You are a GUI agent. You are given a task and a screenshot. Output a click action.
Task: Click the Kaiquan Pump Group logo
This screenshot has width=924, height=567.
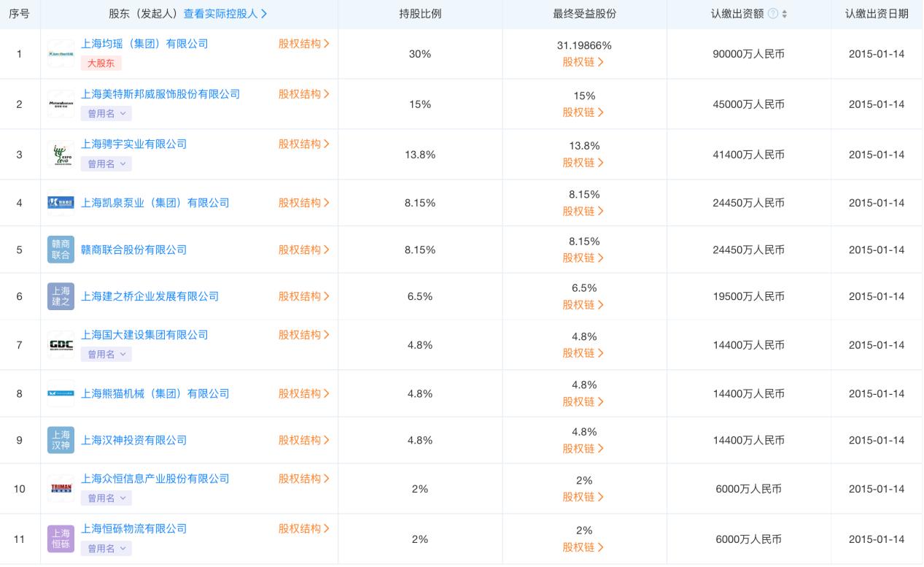(x=61, y=203)
